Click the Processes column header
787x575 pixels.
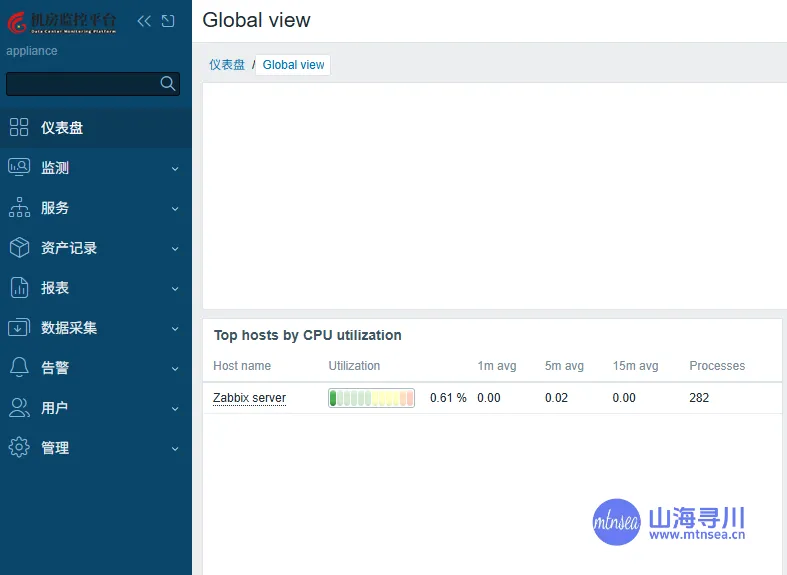click(x=717, y=366)
